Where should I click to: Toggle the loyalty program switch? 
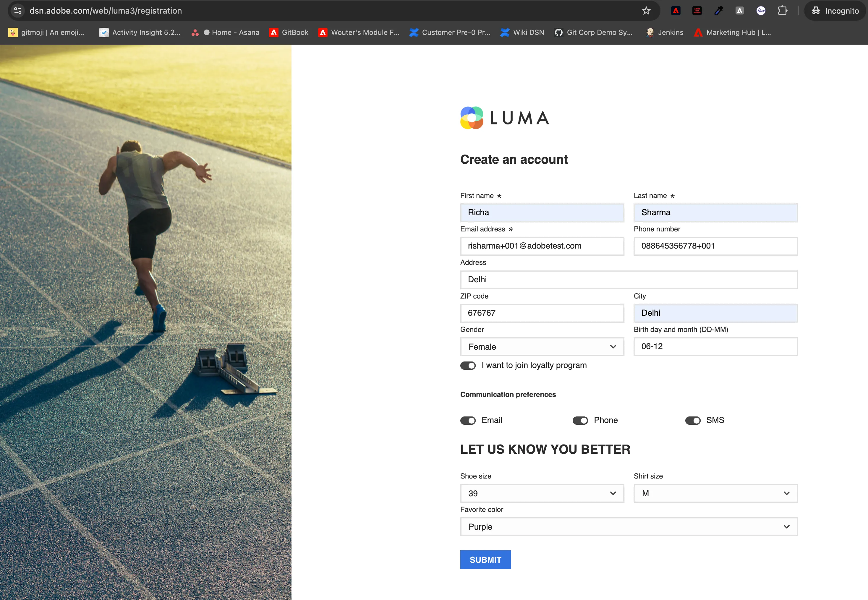click(468, 365)
